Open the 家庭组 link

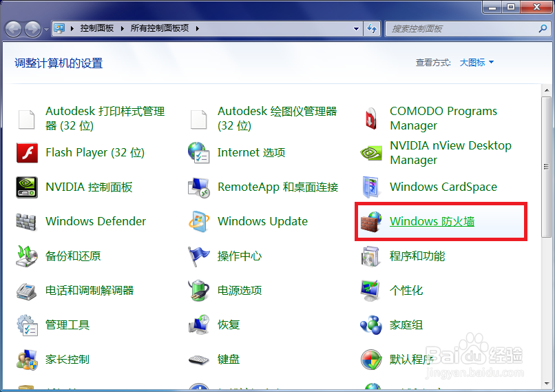(x=406, y=324)
